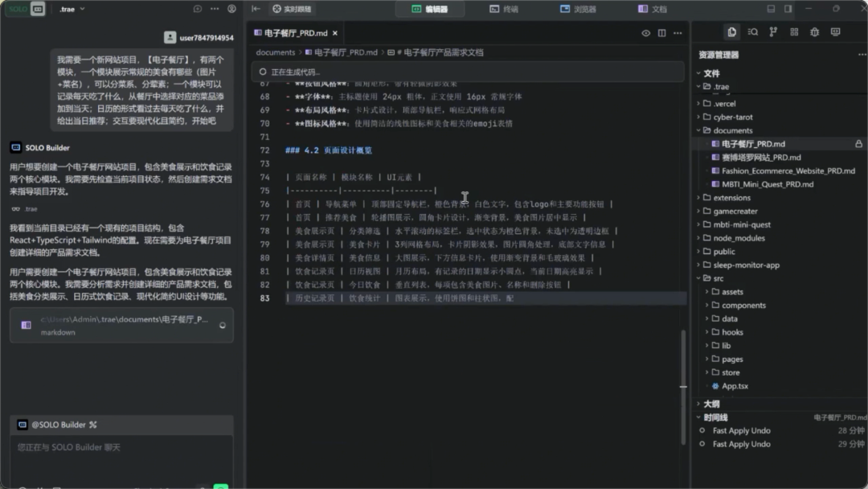Open 电子餐厅_PRD.md in the file tree
The width and height of the screenshot is (868, 489).
pos(753,144)
